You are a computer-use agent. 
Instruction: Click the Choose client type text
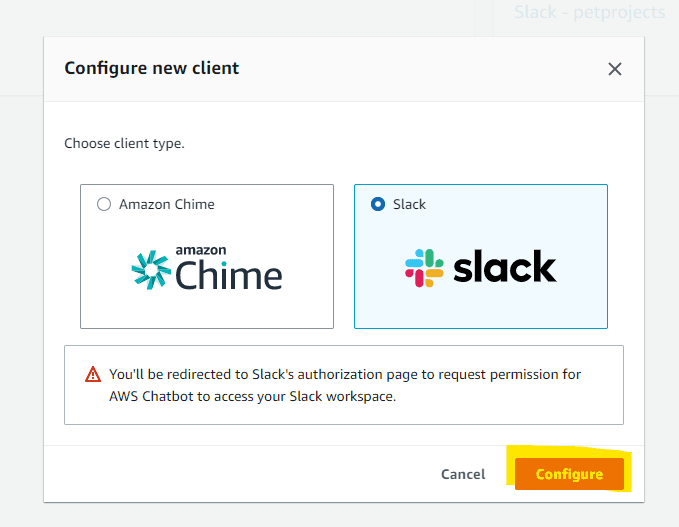point(125,143)
